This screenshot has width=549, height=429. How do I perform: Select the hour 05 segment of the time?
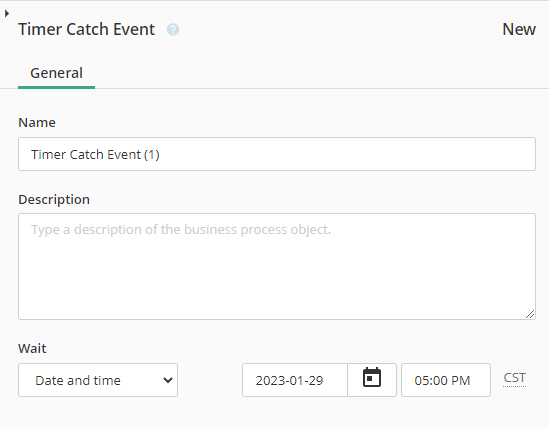421,381
